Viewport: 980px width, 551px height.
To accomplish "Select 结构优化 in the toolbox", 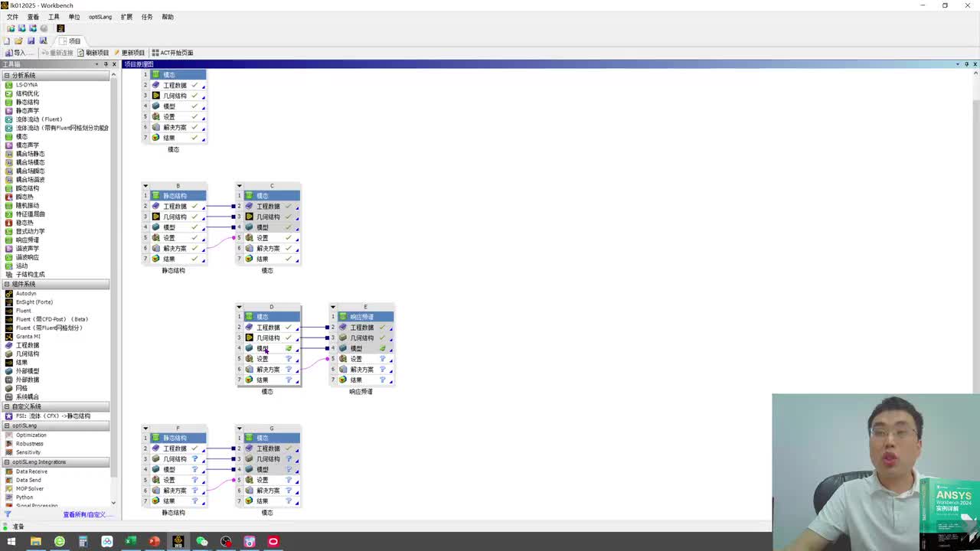I will (x=27, y=93).
